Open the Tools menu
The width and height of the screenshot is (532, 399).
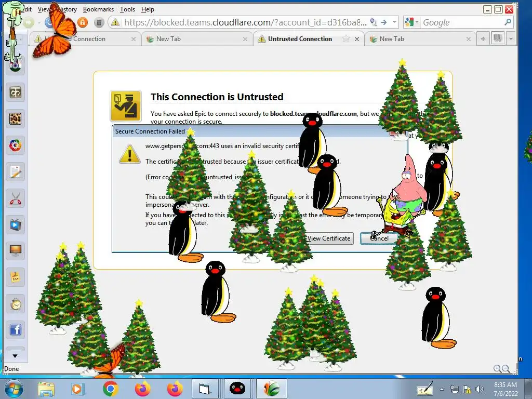(128, 9)
